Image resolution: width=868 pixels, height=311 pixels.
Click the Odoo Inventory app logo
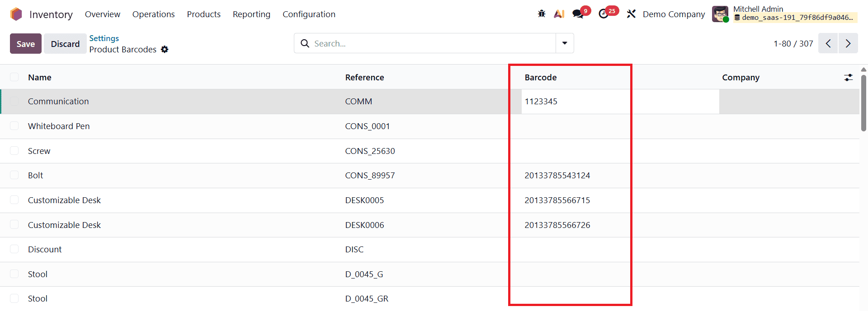16,14
